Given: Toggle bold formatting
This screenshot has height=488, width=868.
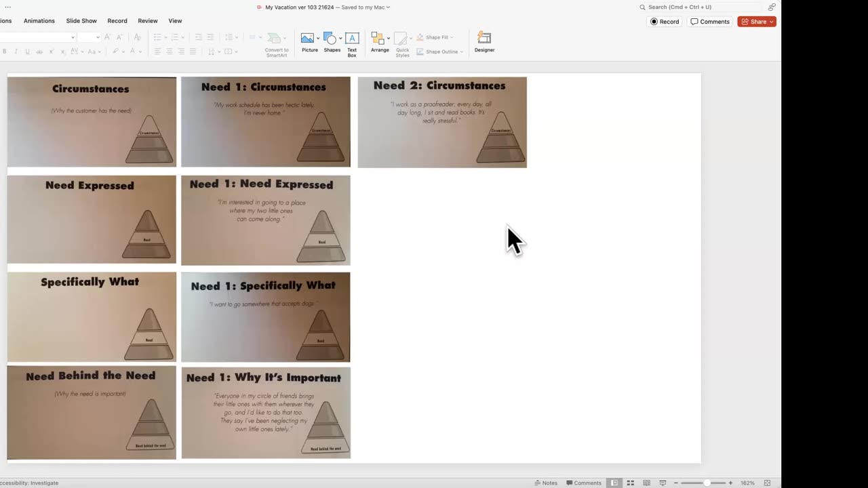Looking at the screenshot, I should [5, 52].
